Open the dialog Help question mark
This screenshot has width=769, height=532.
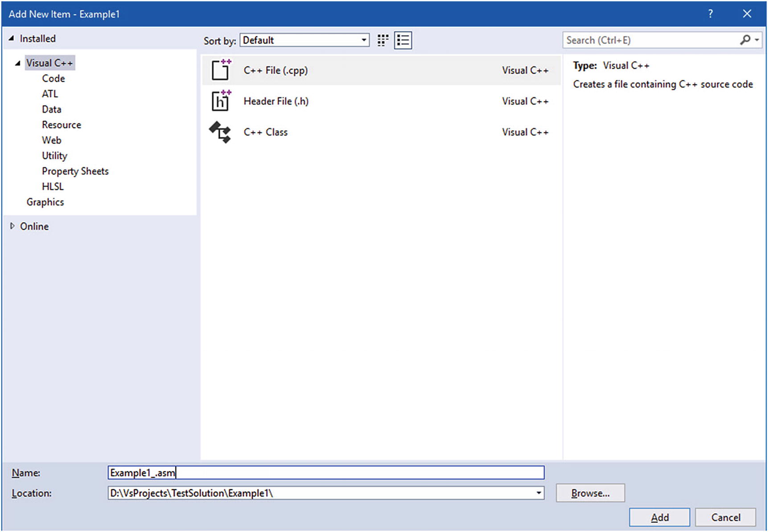[x=710, y=14]
